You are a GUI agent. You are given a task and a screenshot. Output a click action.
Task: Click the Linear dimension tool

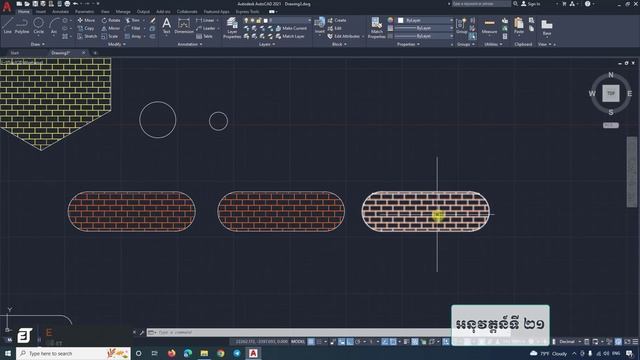205,20
